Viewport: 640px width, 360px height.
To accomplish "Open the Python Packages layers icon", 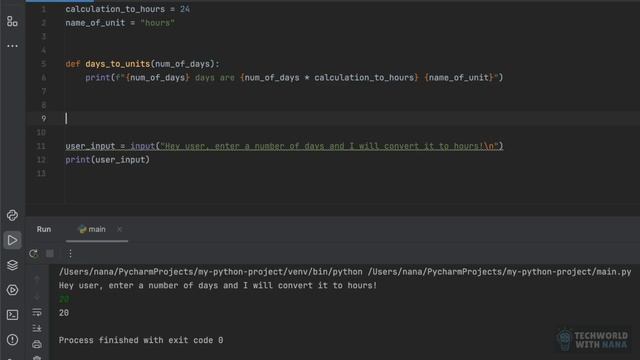I will (12, 265).
